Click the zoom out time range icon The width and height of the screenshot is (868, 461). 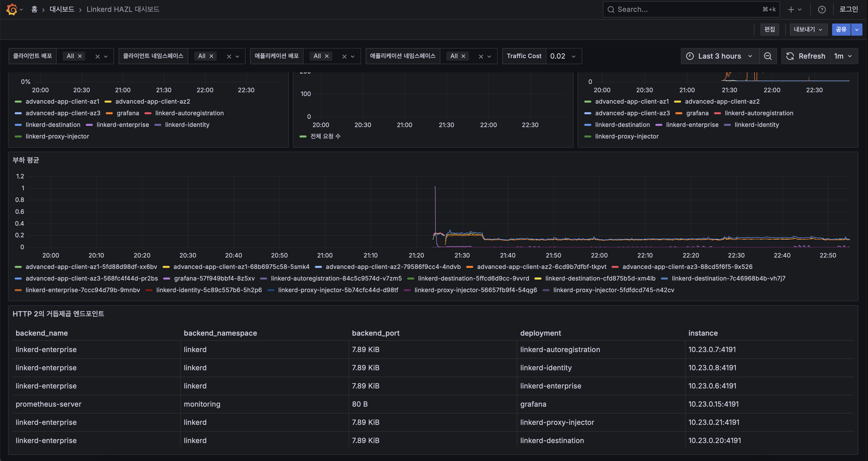point(768,56)
